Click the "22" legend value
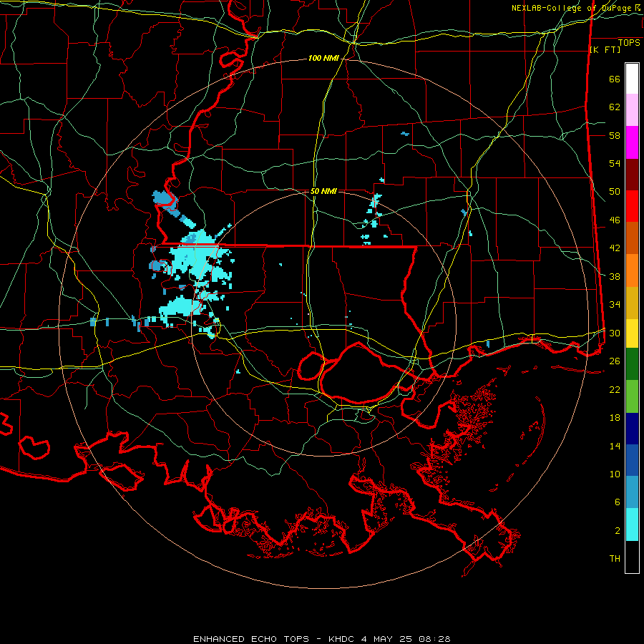This screenshot has width=644, height=644. (615, 389)
